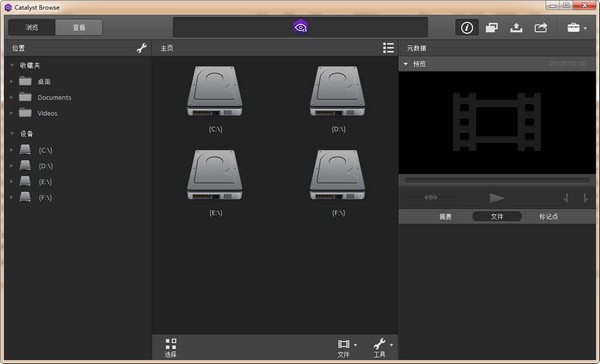This screenshot has width=600, height=364.
Task: Select Videos folder icon in sidebar
Action: point(25,113)
